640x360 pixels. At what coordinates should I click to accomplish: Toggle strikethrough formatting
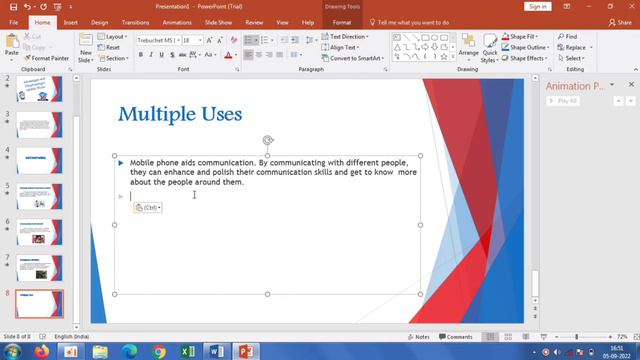click(x=182, y=55)
